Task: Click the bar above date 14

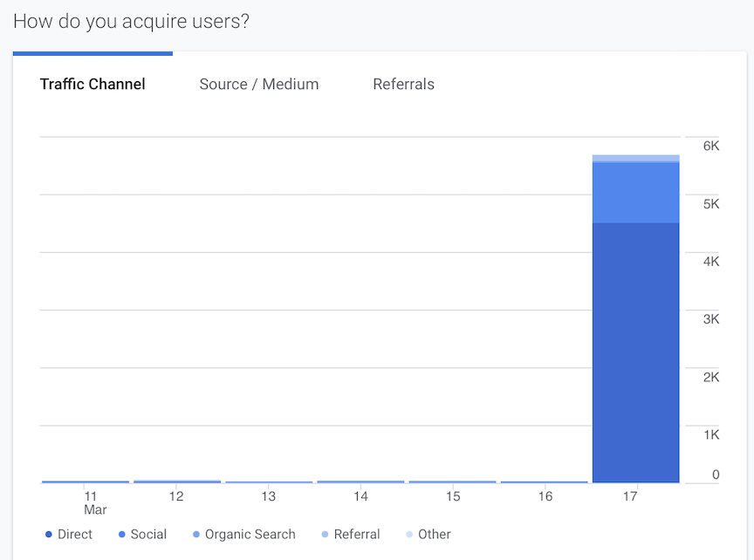Action: pyautogui.click(x=360, y=481)
